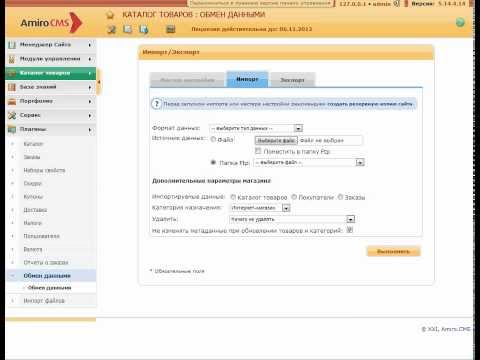Click the no-file-chosen text field
Image resolution: width=480 pixels, height=360 pixels.
pyautogui.click(x=329, y=140)
